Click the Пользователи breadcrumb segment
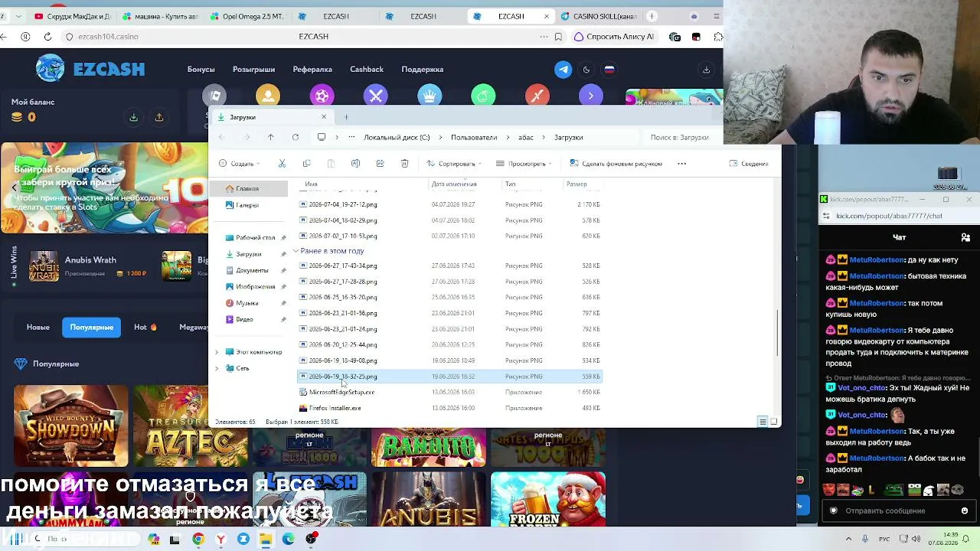The width and height of the screenshot is (980, 551). tap(474, 138)
